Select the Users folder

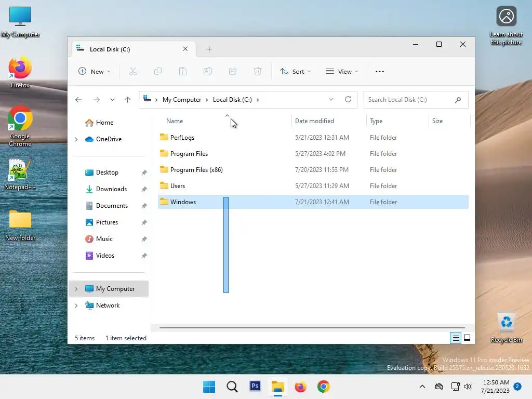313,186
